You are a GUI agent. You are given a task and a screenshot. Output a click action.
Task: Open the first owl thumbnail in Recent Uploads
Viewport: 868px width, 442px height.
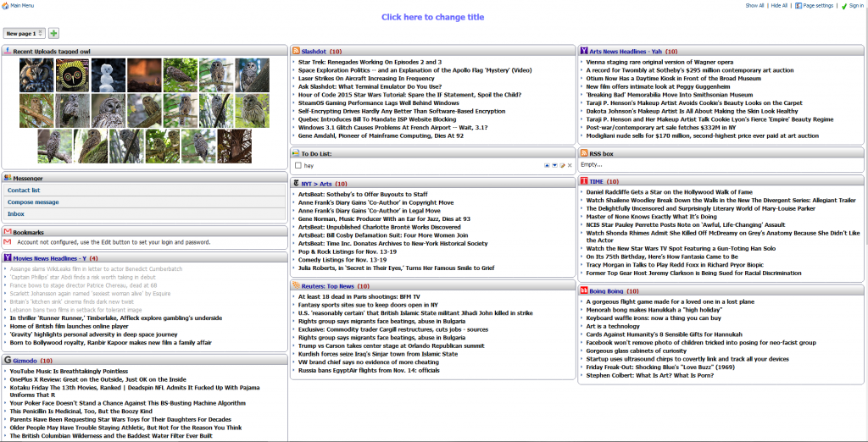(x=36, y=75)
